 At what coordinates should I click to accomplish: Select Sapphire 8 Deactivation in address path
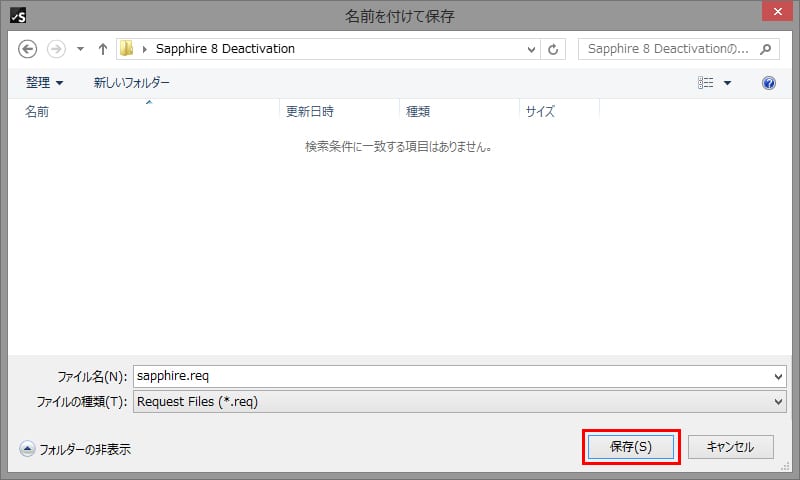coord(225,48)
